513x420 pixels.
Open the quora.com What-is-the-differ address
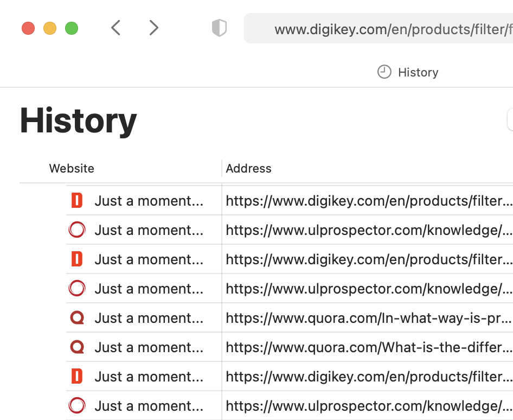(369, 347)
